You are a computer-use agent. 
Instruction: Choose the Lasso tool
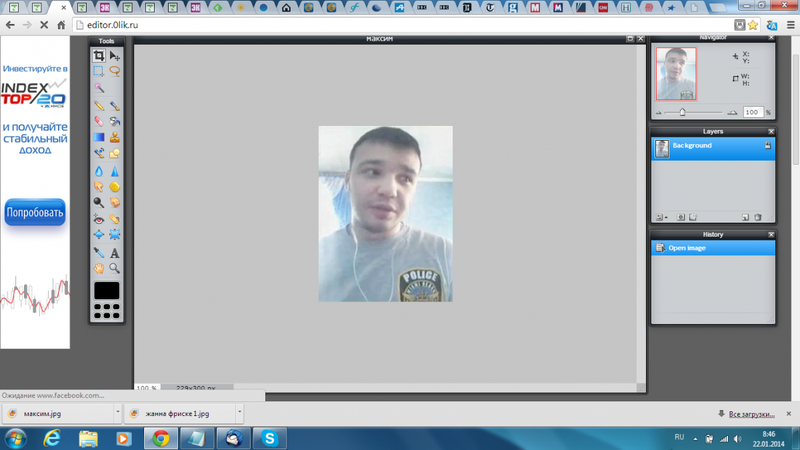(x=115, y=71)
